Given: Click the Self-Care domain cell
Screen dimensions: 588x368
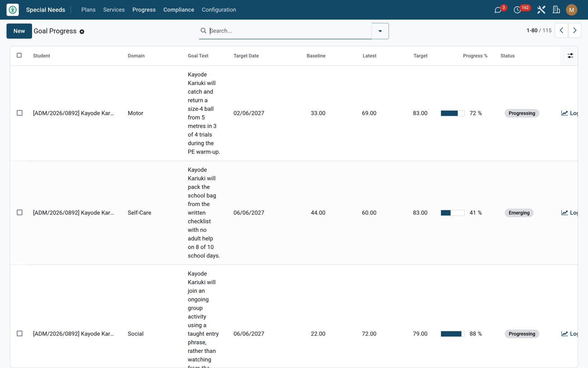Looking at the screenshot, I should (139, 213).
